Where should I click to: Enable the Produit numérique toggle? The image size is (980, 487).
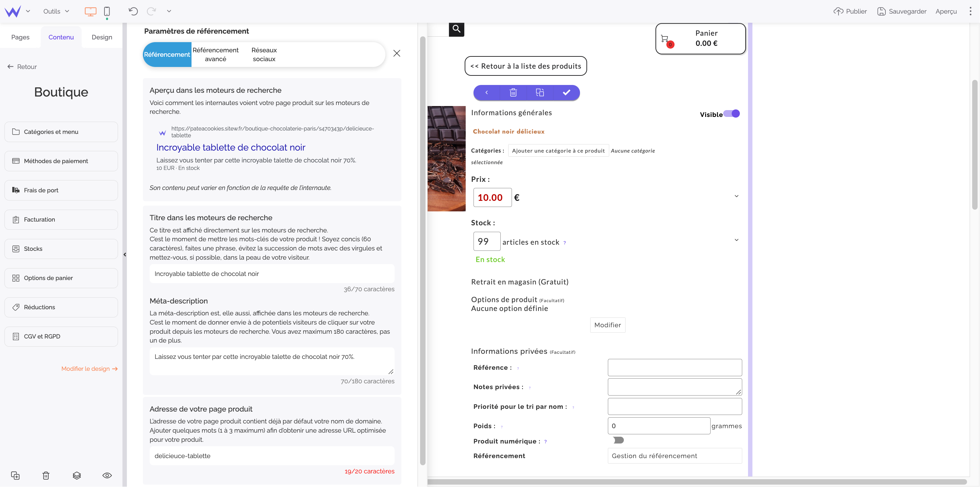point(618,440)
